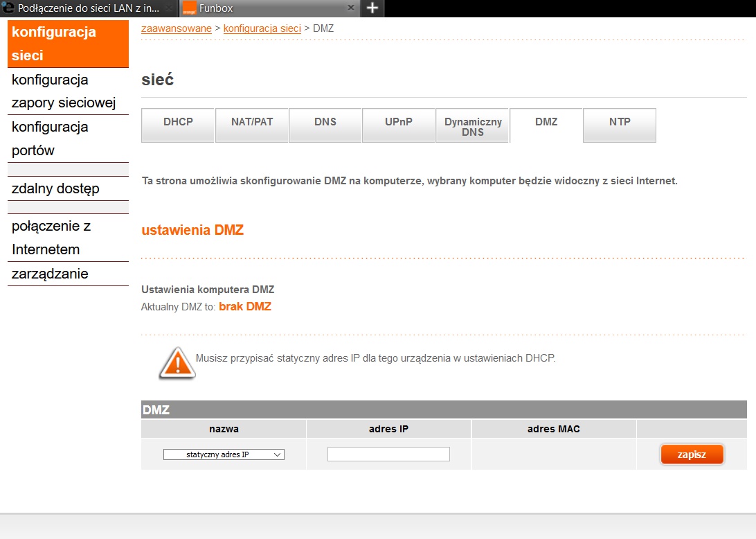The width and height of the screenshot is (756, 539).
Task: Click the 'zapisz' save button
Action: pyautogui.click(x=692, y=454)
